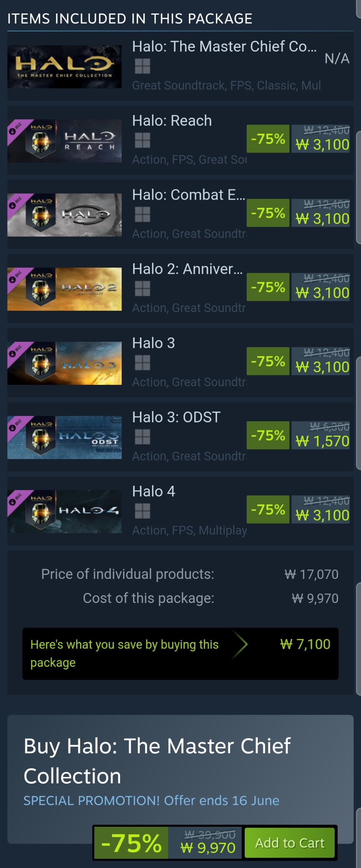Viewport: 361px width, 868px height.
Task: Click the ₩ 3,100 price for Halo 4
Action: [322, 515]
